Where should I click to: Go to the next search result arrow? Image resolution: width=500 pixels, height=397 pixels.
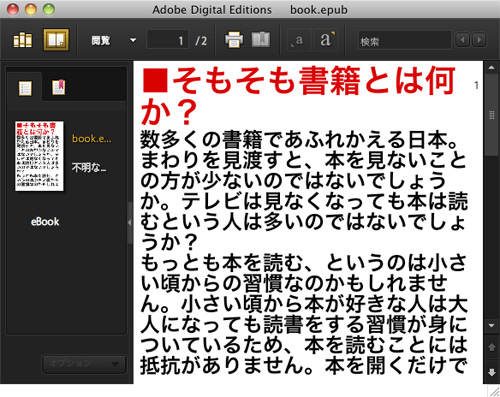479,40
